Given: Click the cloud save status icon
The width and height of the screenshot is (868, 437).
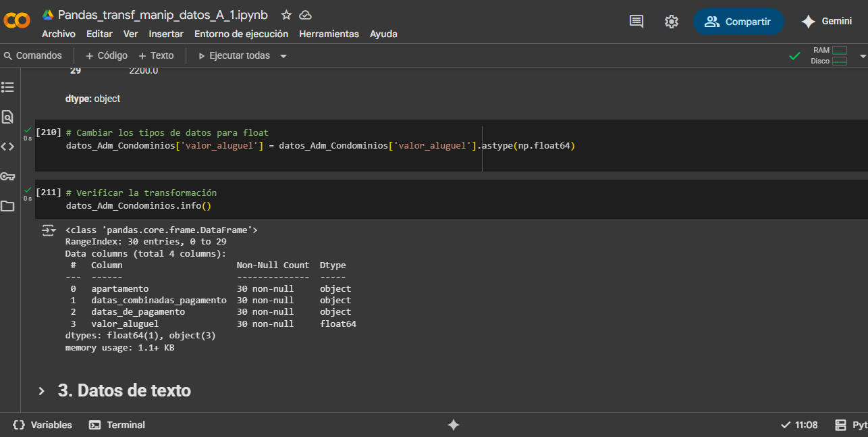Looking at the screenshot, I should [x=305, y=15].
